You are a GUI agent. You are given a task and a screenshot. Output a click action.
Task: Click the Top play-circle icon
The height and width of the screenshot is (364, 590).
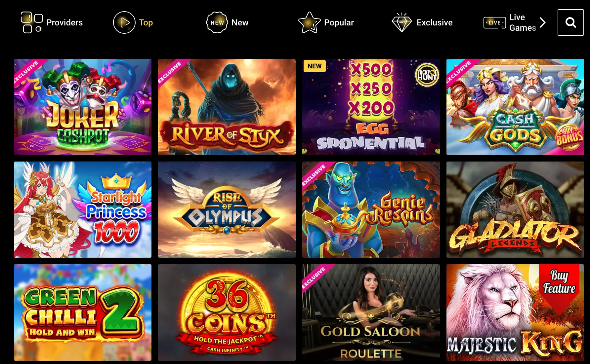click(x=124, y=22)
